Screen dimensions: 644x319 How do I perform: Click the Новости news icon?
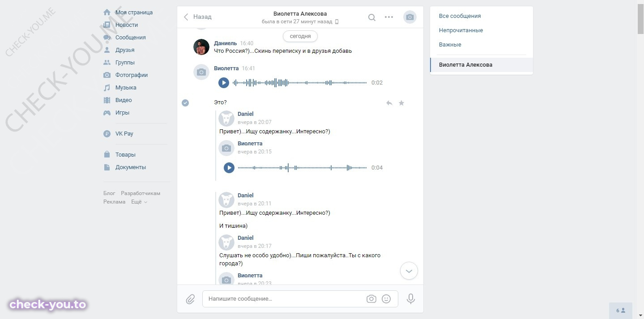coord(107,25)
